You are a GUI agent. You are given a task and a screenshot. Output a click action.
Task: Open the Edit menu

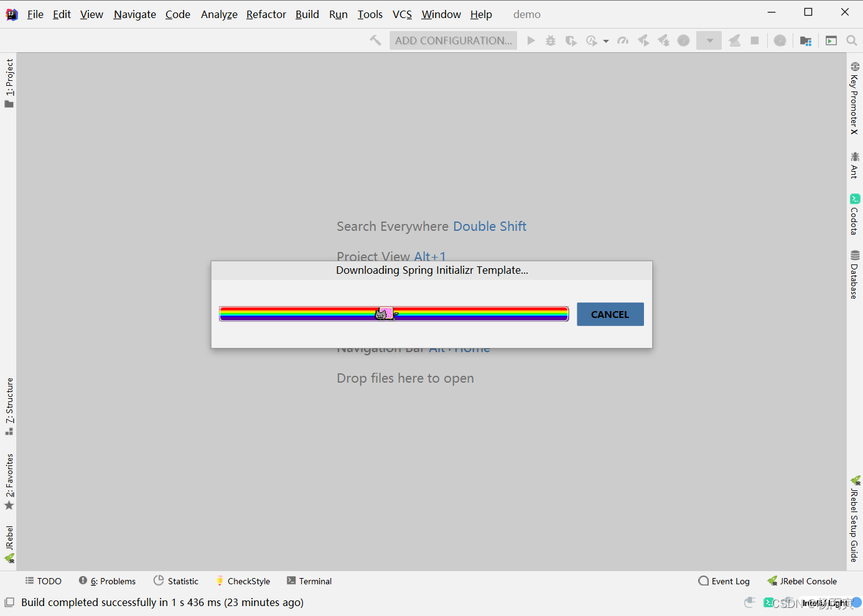(x=62, y=14)
